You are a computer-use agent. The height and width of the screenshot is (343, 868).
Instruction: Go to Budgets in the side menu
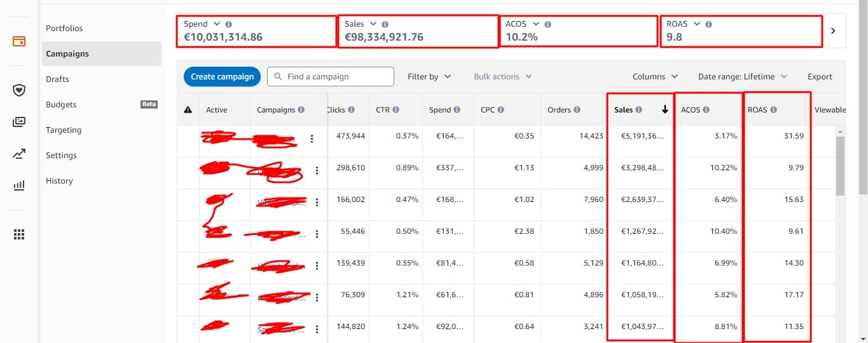(61, 105)
